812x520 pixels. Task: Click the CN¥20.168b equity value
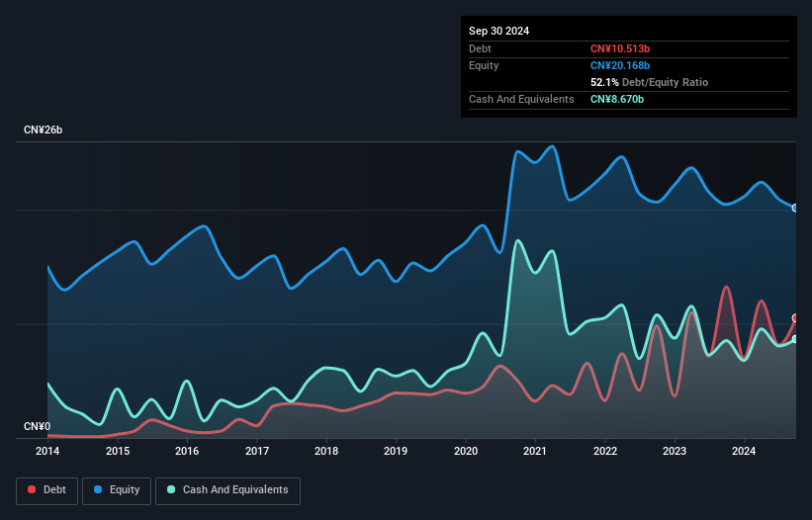click(620, 65)
